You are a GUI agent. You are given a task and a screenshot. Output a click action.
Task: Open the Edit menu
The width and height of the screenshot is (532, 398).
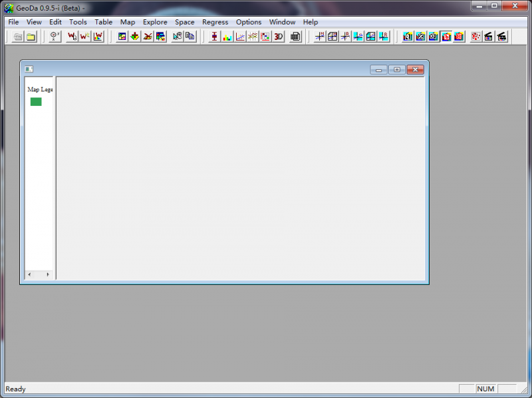point(55,22)
